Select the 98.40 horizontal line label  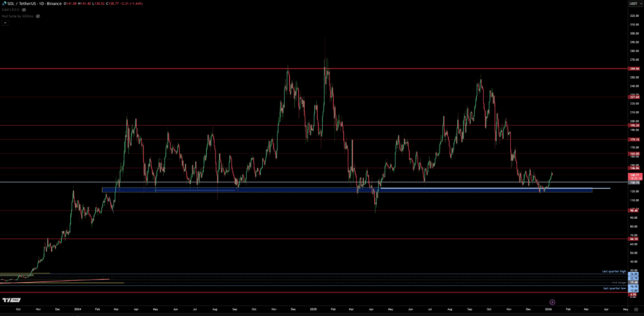pyautogui.click(x=634, y=210)
